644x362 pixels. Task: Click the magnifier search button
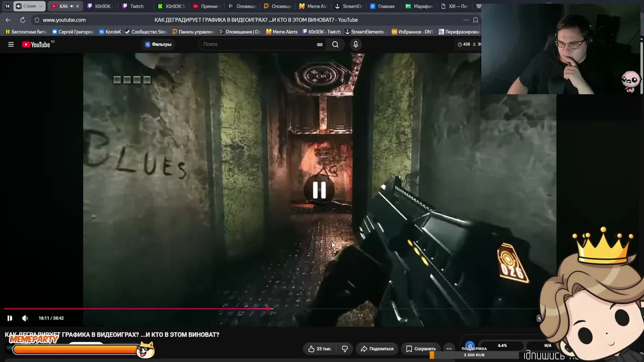tap(335, 44)
